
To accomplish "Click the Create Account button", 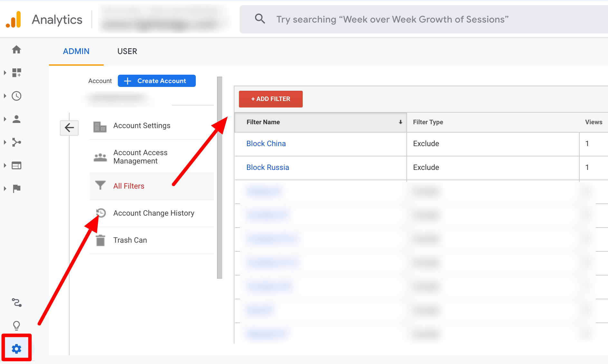I will (157, 81).
